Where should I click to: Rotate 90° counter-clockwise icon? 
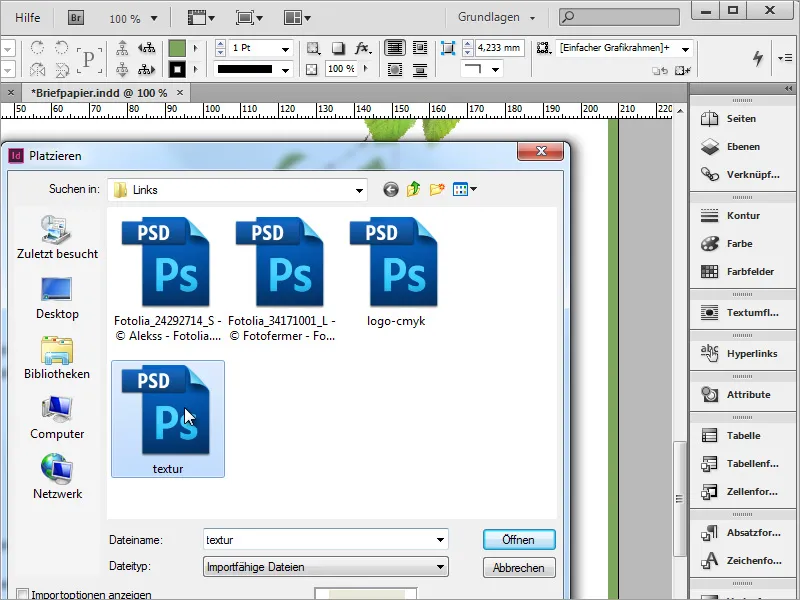click(x=61, y=48)
